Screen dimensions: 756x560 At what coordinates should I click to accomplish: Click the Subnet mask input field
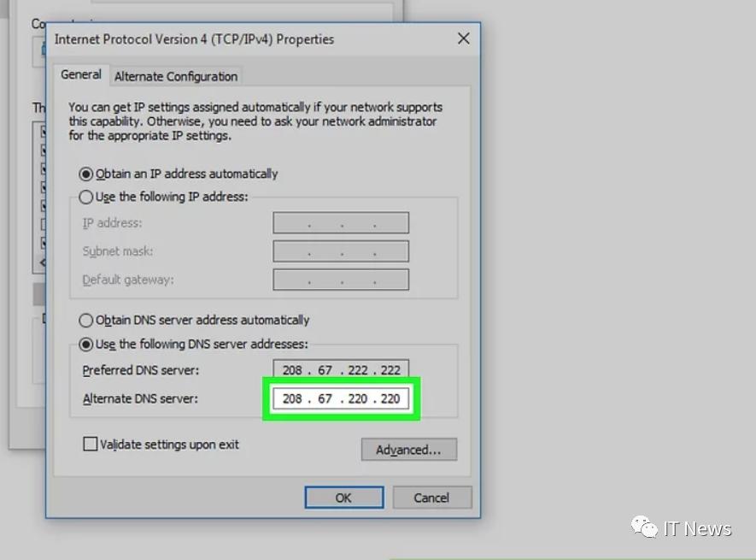pyautogui.click(x=341, y=251)
